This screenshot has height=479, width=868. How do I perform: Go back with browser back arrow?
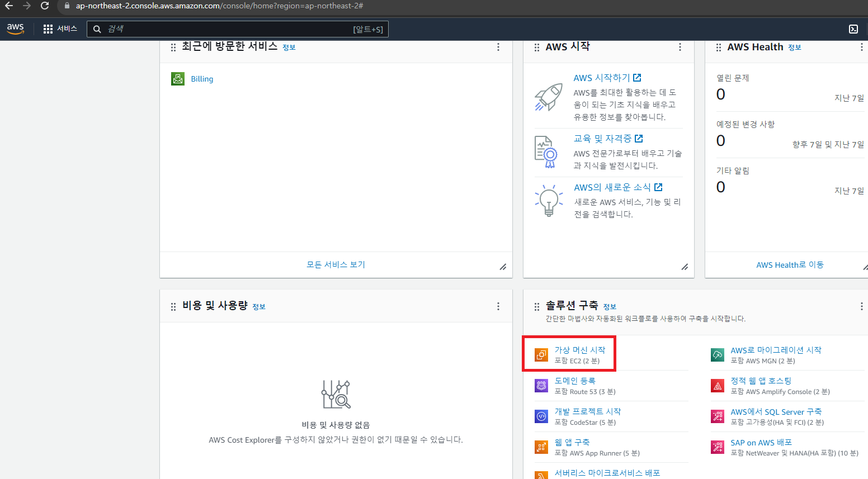[9, 6]
